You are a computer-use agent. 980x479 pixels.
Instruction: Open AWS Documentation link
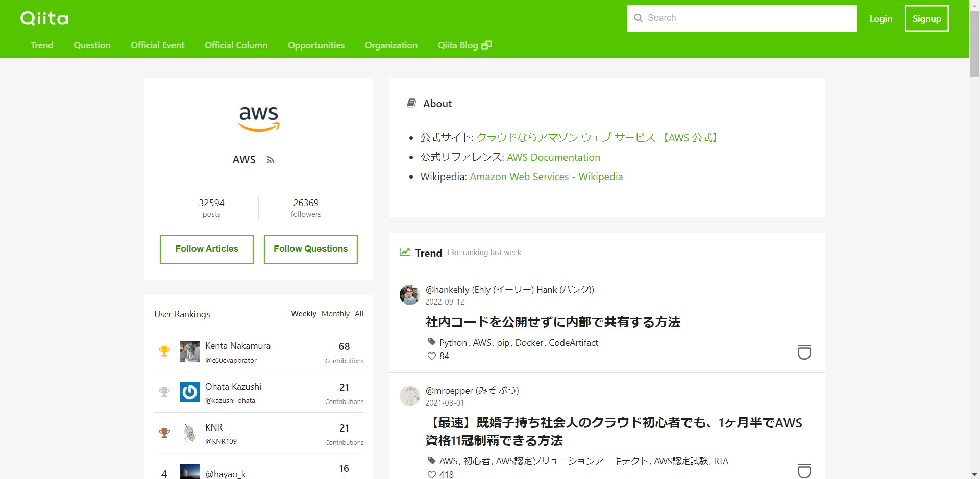point(553,157)
